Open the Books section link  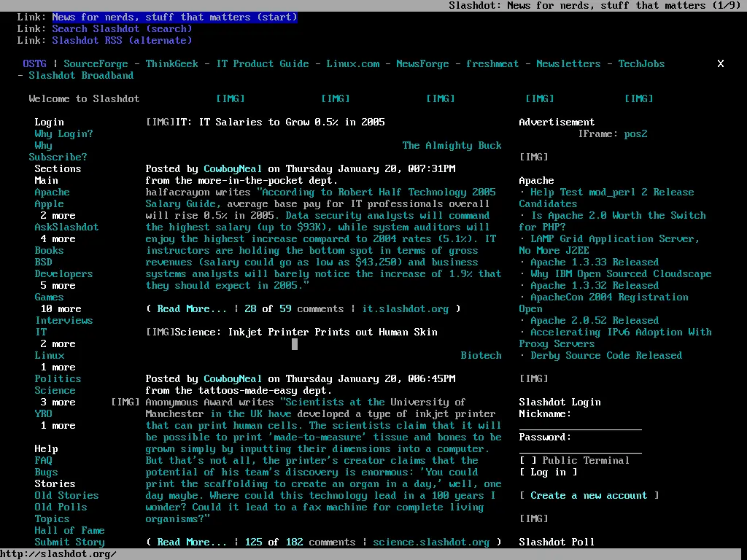49,251
